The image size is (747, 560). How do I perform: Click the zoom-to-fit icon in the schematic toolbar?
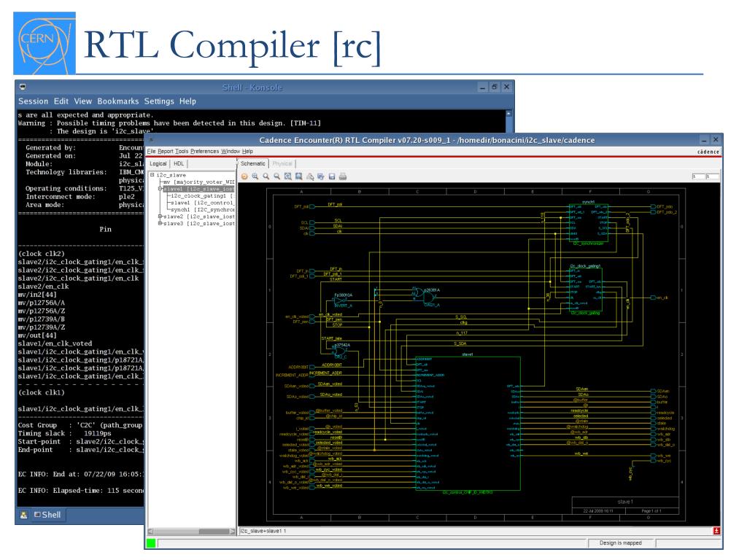coord(287,176)
